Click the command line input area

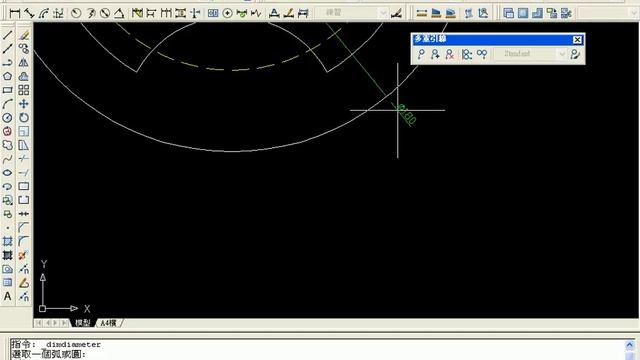[x=317, y=349]
